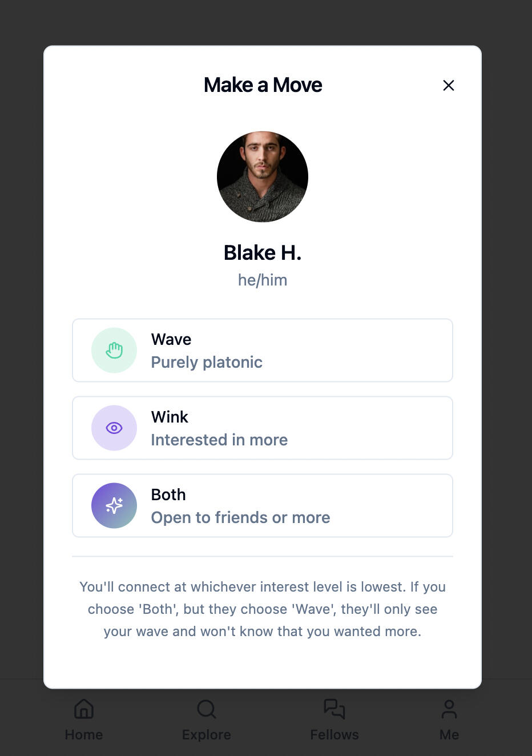This screenshot has height=756, width=532.
Task: Click the purple eye Wink icon
Action: (x=114, y=428)
